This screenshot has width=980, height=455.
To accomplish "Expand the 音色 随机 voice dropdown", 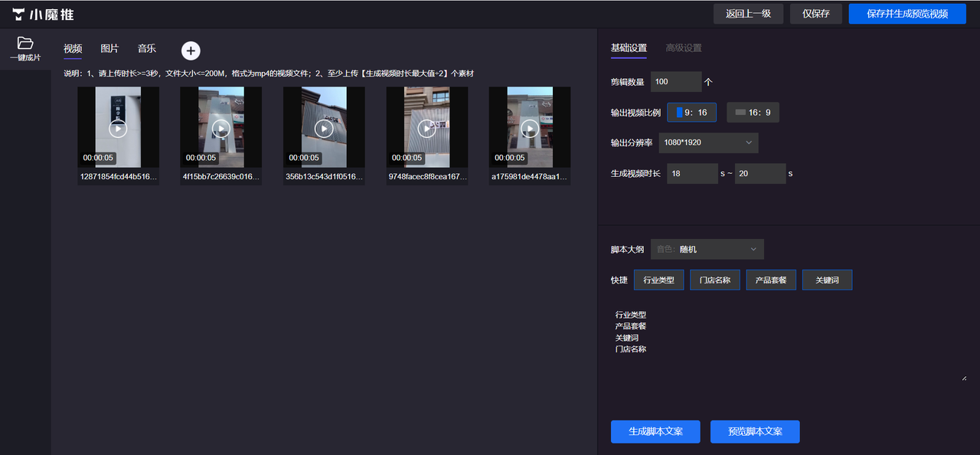I will coord(707,249).
